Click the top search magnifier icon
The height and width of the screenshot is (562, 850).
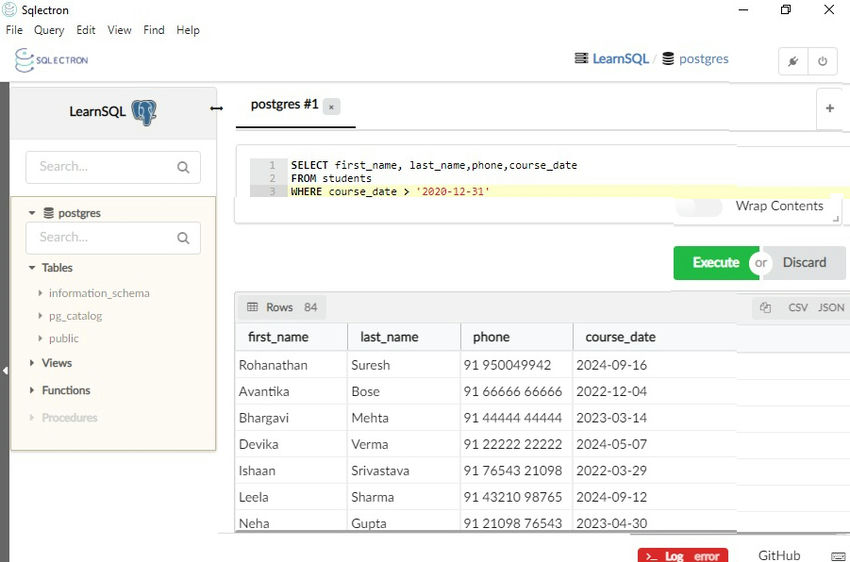[x=183, y=167]
